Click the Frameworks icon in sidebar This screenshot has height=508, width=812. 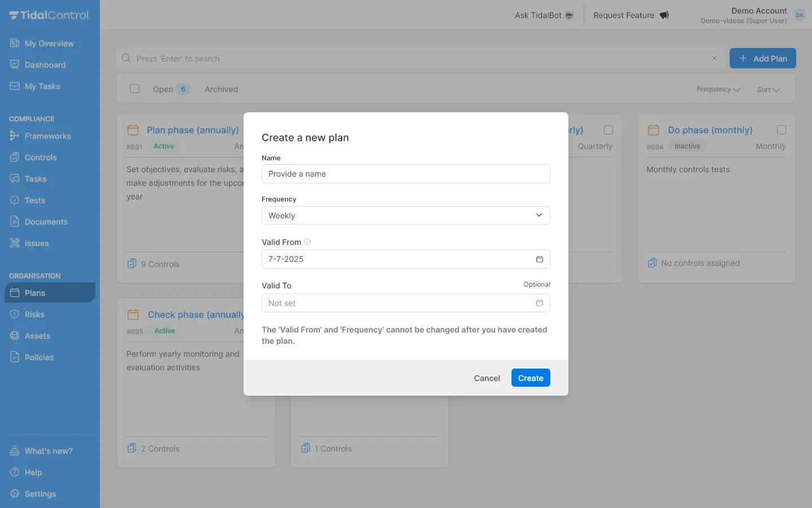coord(15,136)
